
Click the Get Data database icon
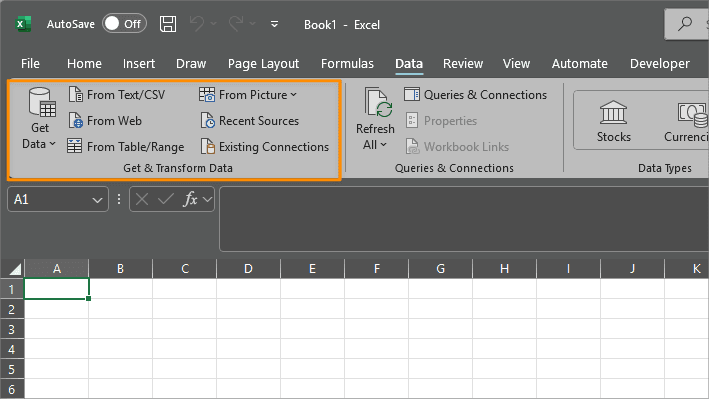[42, 103]
